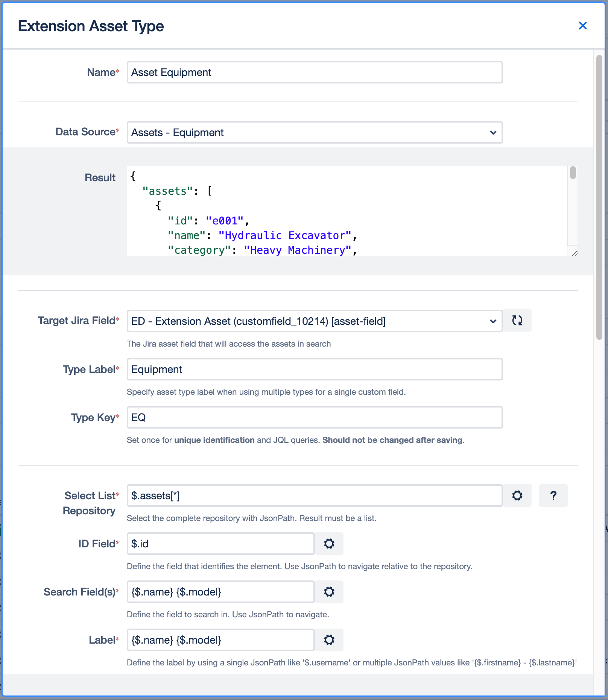Viewport: 608px width, 700px height.
Task: Click the ID Field input box
Action: pos(220,544)
